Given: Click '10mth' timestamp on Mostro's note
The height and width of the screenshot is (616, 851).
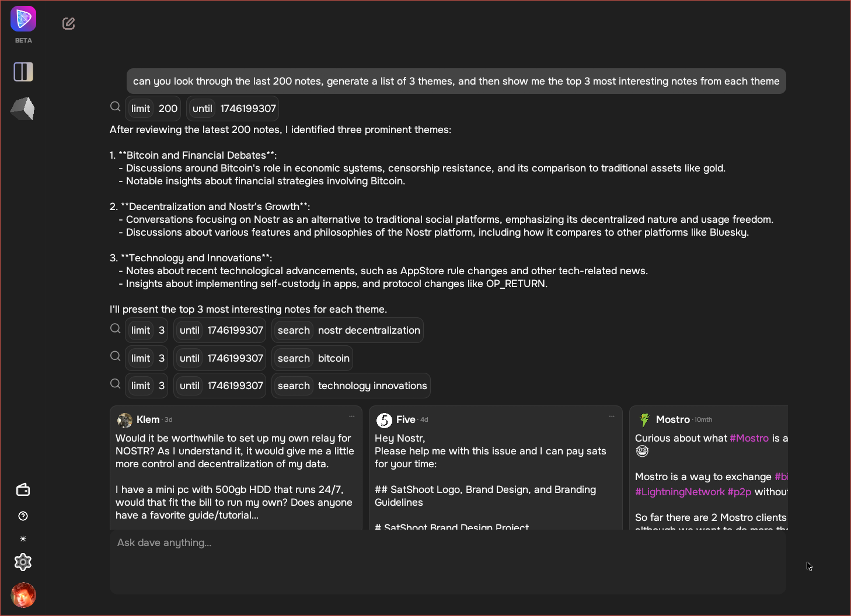Looking at the screenshot, I should click(703, 419).
